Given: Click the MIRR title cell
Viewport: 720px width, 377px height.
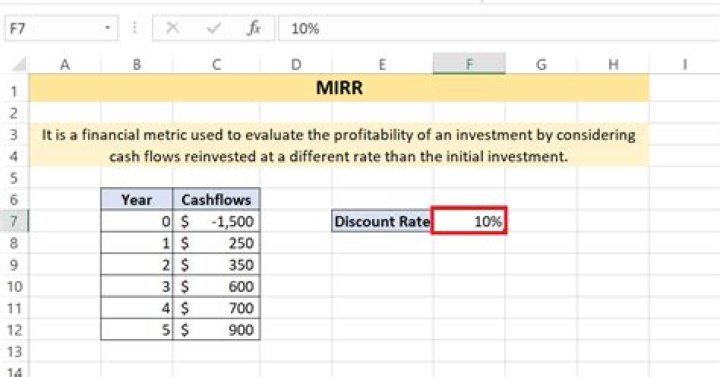Looking at the screenshot, I should (339, 88).
